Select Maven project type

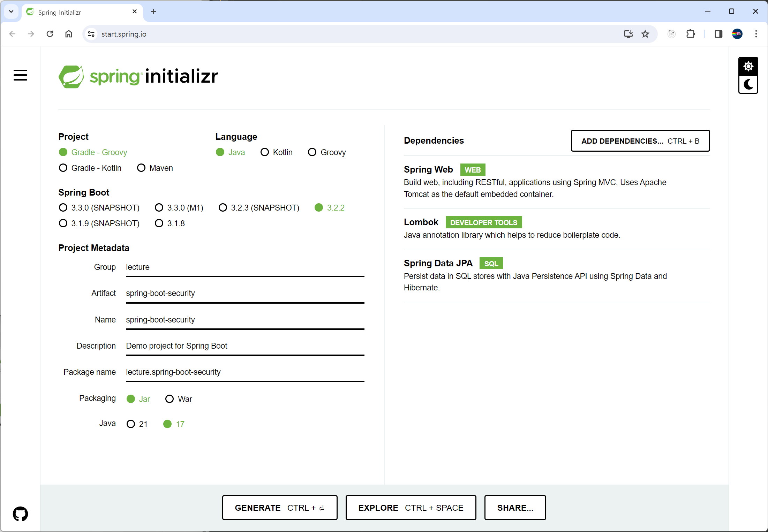pos(141,168)
